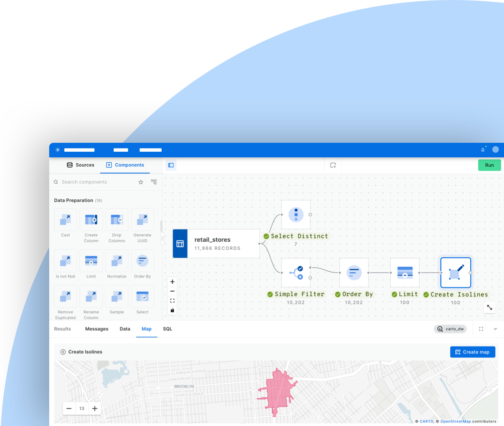Expand the Create Isolines results section
504x426 pixels.
click(x=63, y=352)
